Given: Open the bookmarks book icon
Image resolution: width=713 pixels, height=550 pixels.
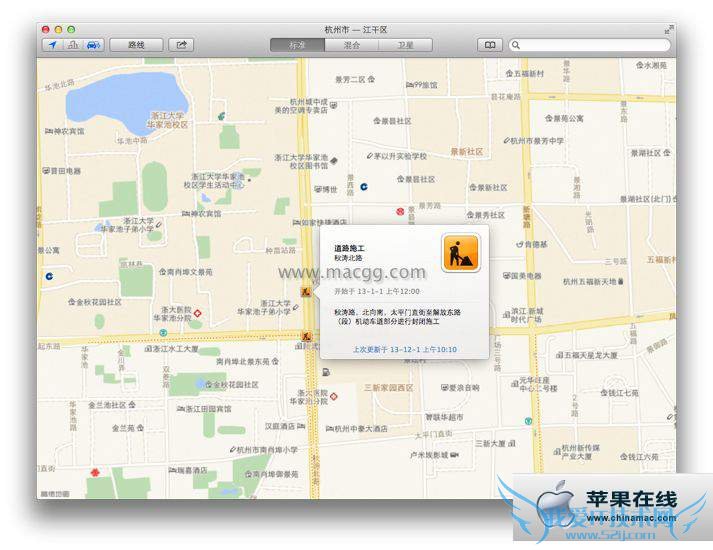Looking at the screenshot, I should pos(490,45).
